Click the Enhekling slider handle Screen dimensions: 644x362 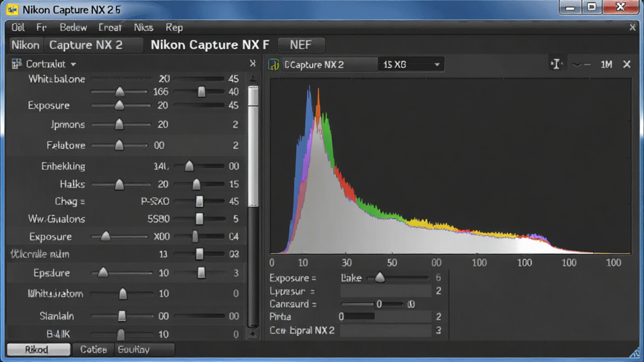point(189,166)
